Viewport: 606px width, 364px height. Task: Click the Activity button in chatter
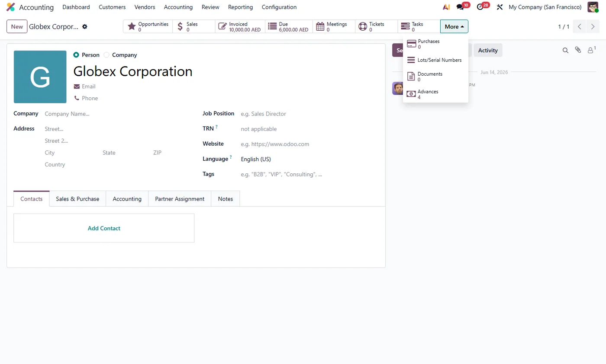pyautogui.click(x=488, y=50)
